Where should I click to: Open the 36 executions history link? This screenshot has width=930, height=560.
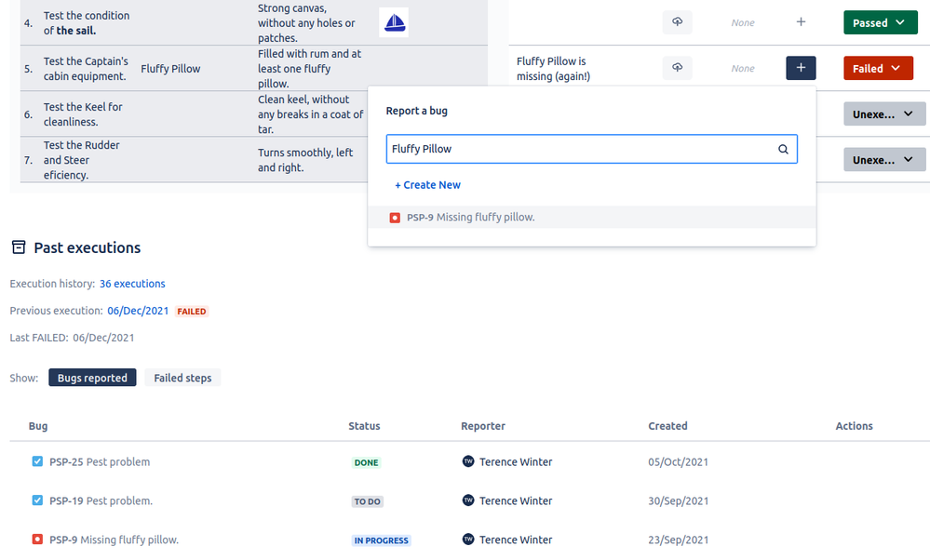click(132, 284)
